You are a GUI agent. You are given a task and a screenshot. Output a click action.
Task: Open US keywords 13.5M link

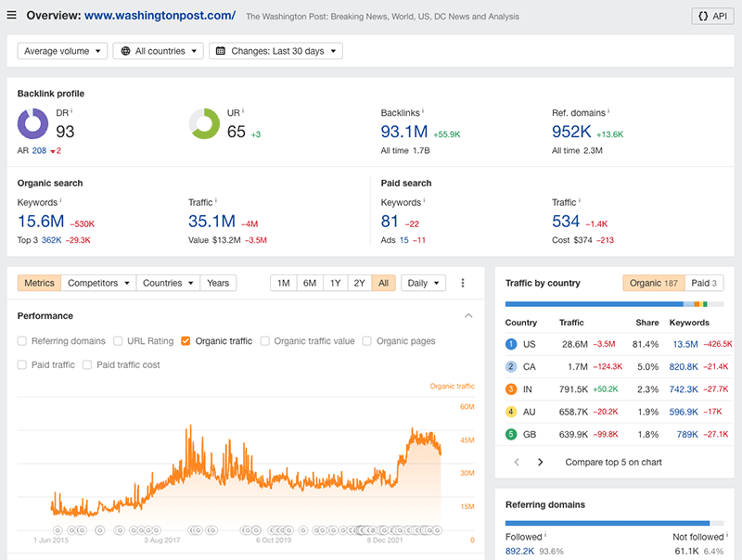685,344
